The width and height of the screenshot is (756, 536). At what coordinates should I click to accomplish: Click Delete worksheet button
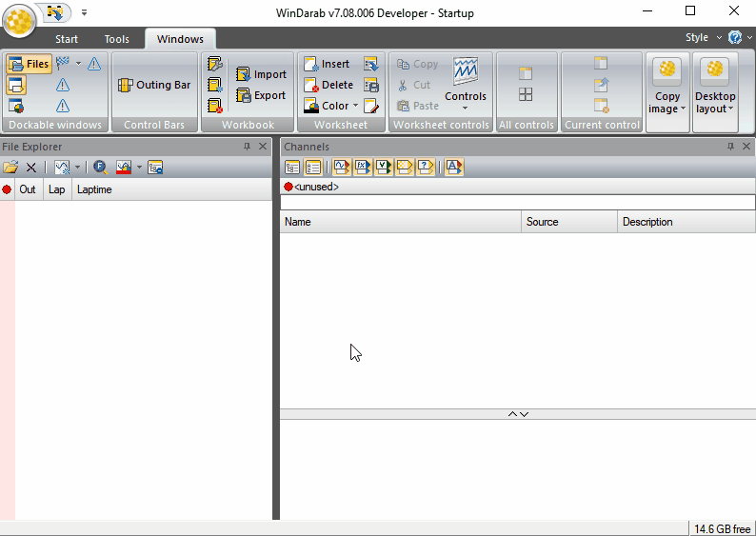[x=328, y=85]
